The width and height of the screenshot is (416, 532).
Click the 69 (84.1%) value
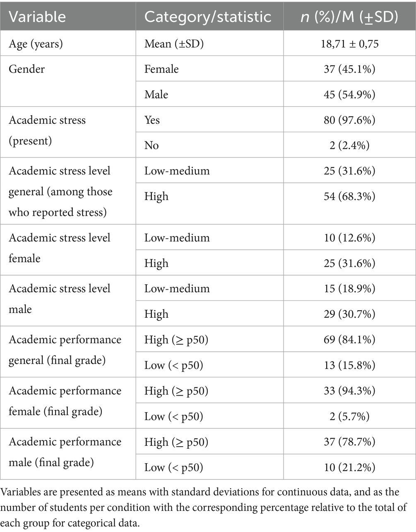[349, 339]
